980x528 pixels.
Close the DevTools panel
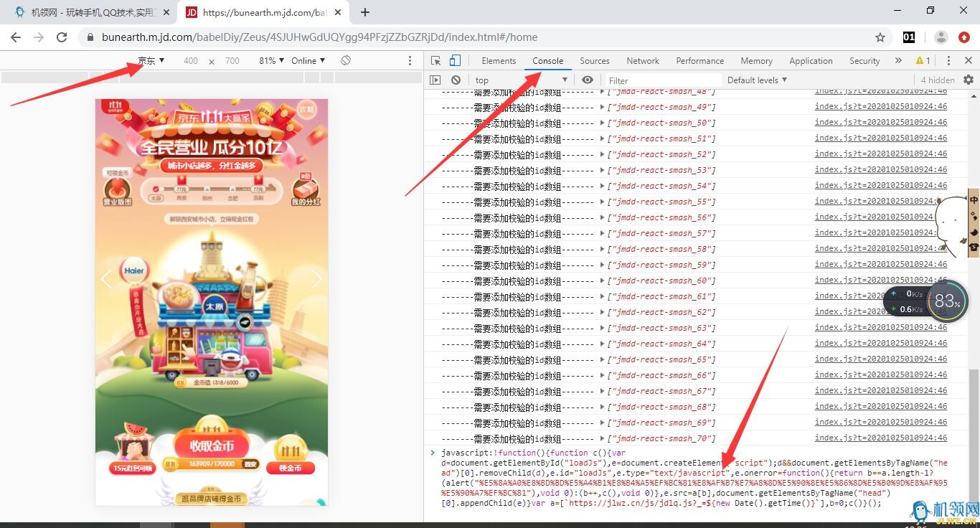click(x=967, y=61)
